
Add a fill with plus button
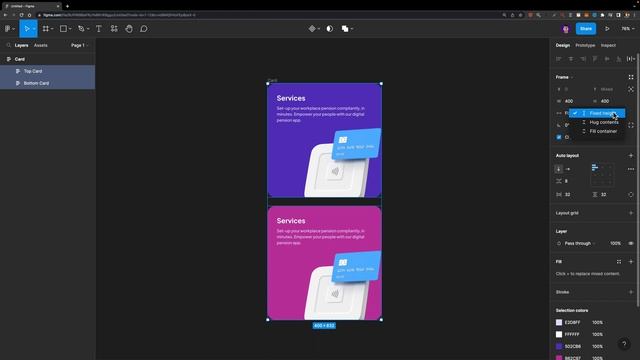point(631,262)
